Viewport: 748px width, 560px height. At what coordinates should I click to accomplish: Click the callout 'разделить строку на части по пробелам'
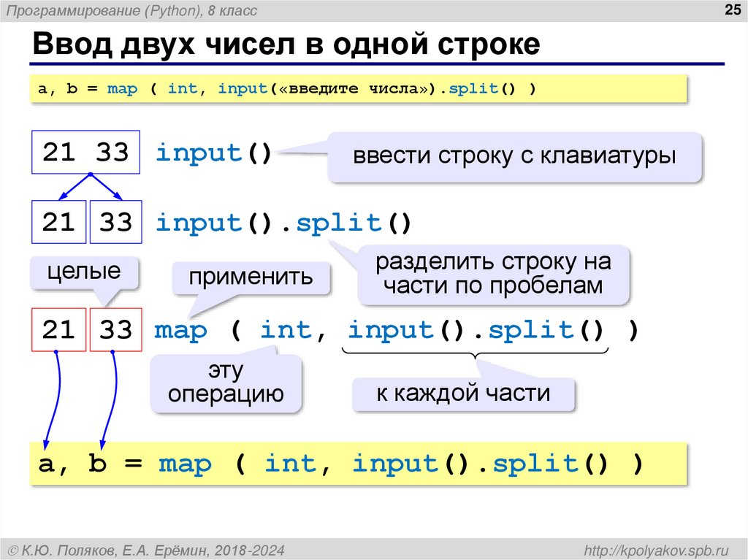click(x=493, y=274)
